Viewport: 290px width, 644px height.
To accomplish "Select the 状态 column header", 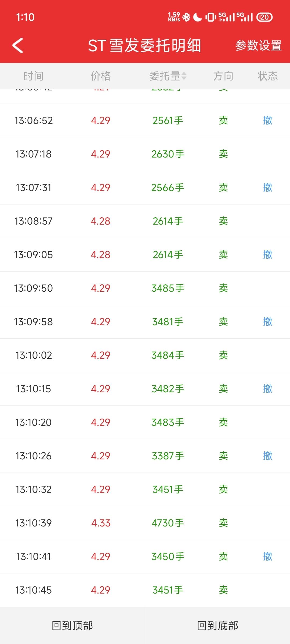I will coord(268,76).
